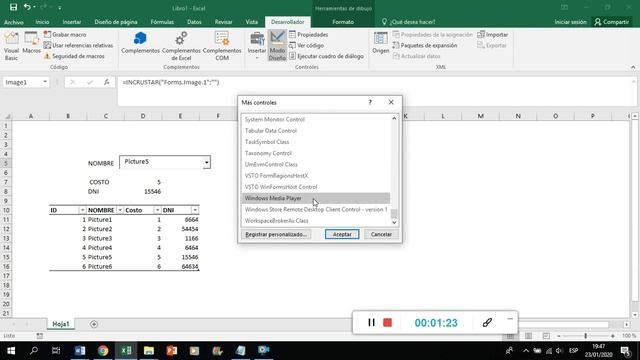This screenshot has width=640, height=360.
Task: Open the NOMBRE column filter dropdown
Action: [120, 210]
